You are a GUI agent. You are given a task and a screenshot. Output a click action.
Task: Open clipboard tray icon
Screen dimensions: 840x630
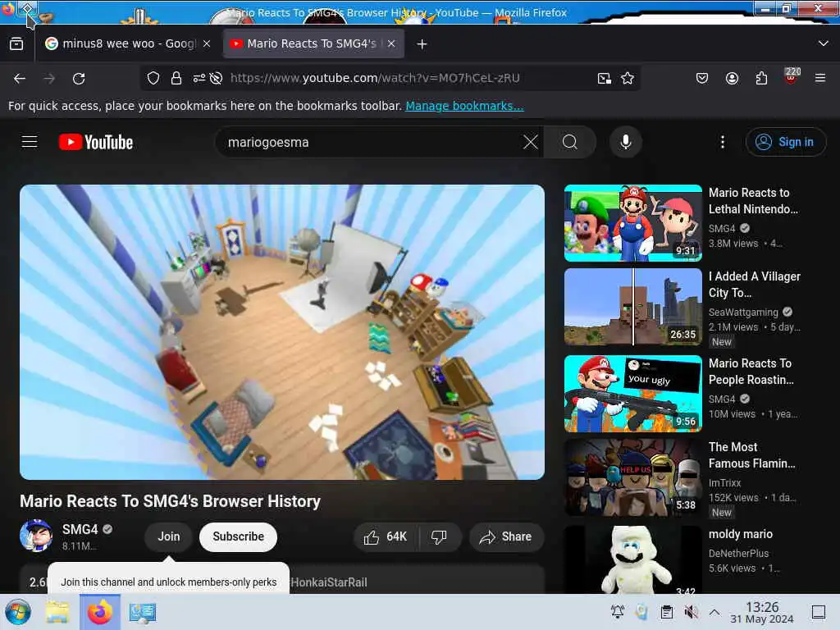point(666,612)
